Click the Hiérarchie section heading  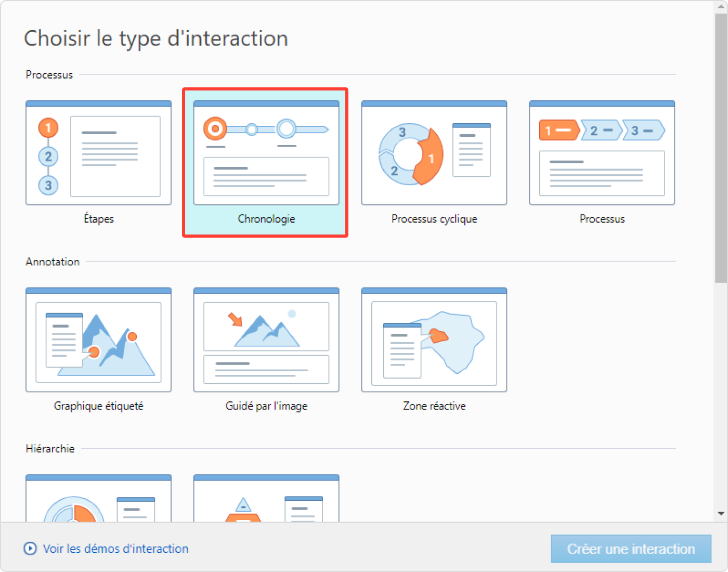click(50, 448)
